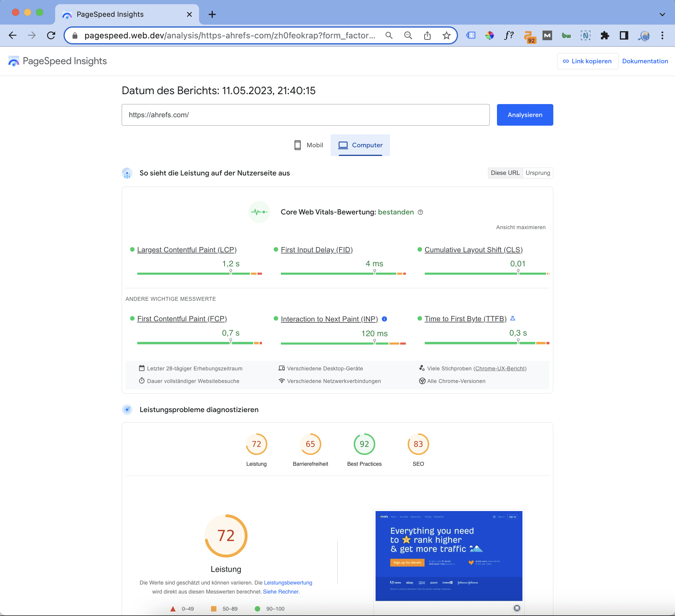The width and height of the screenshot is (675, 616).
Task: Select the Diese URL toggle
Action: [505, 173]
